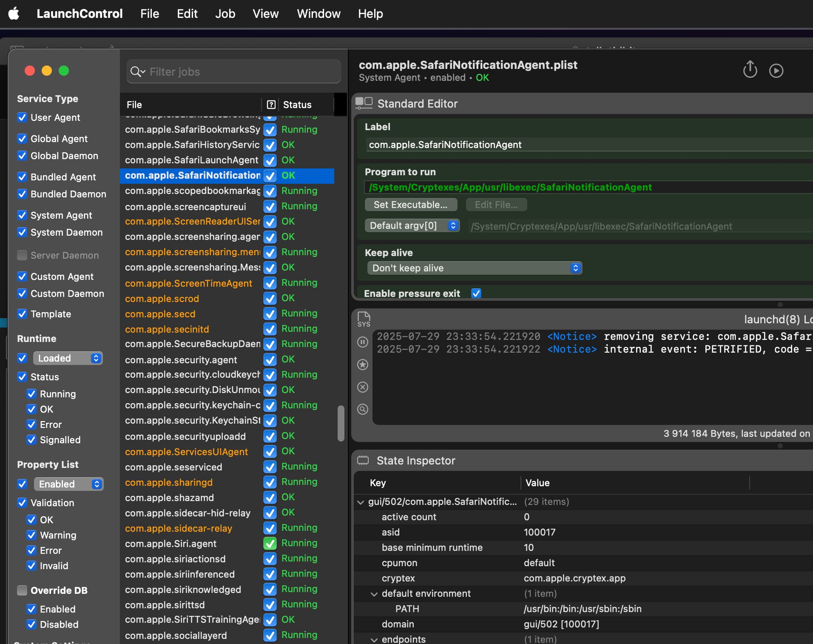Clear the log with the X icon
813x644 pixels.
point(362,387)
